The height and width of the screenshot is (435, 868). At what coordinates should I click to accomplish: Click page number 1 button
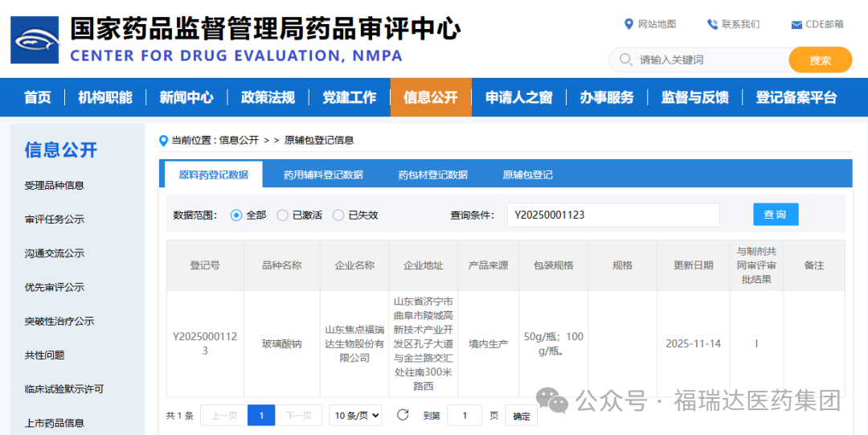point(261,415)
